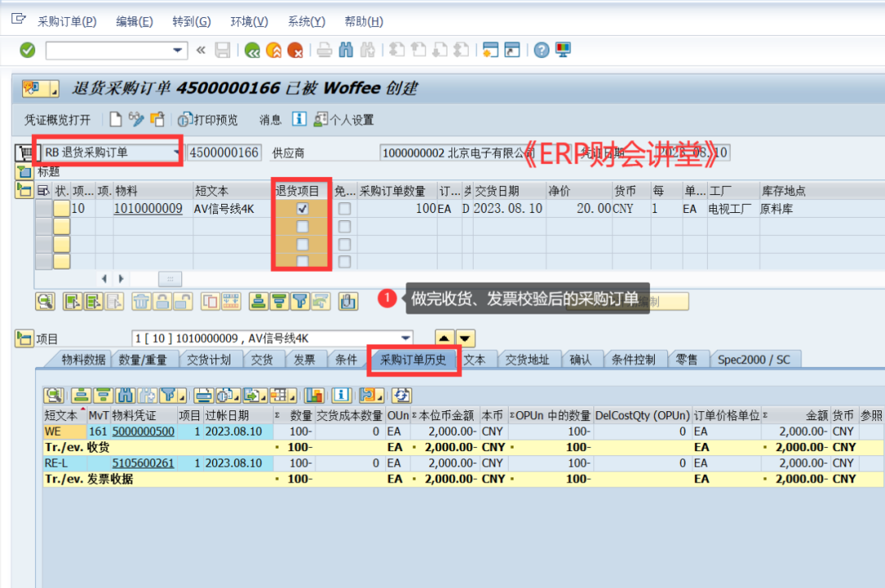Click the Create new document icon
Viewport: 885px width, 588px height.
coord(116,120)
